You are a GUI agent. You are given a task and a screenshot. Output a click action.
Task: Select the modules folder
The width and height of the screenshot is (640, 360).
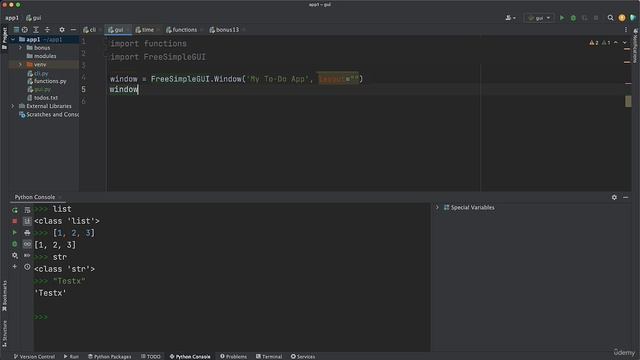(42, 56)
